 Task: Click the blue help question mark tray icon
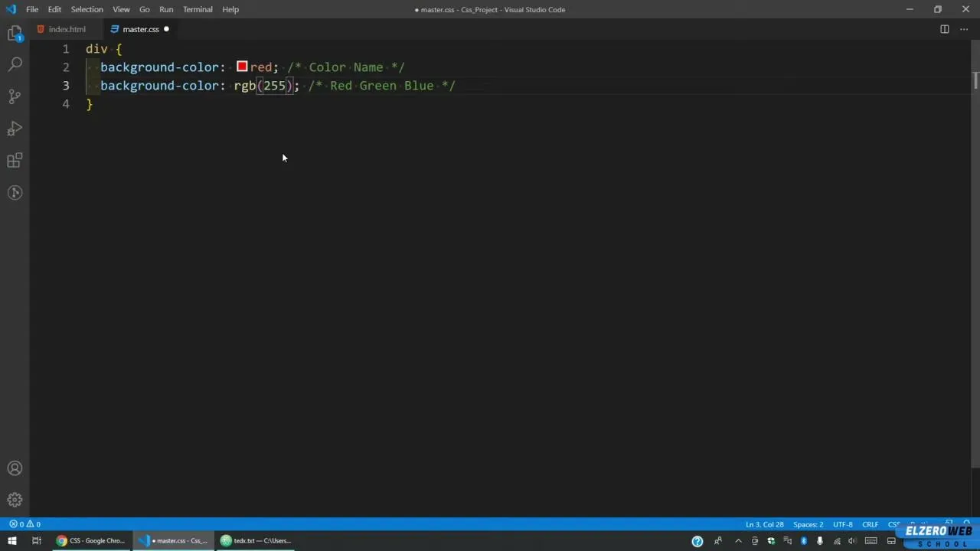pyautogui.click(x=697, y=541)
